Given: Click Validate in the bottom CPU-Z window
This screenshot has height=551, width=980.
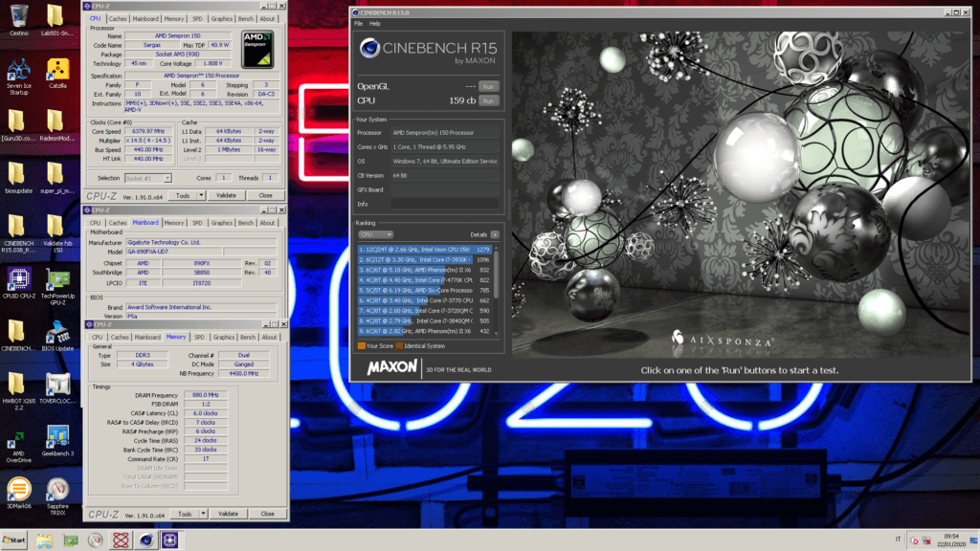Looking at the screenshot, I should 228,514.
